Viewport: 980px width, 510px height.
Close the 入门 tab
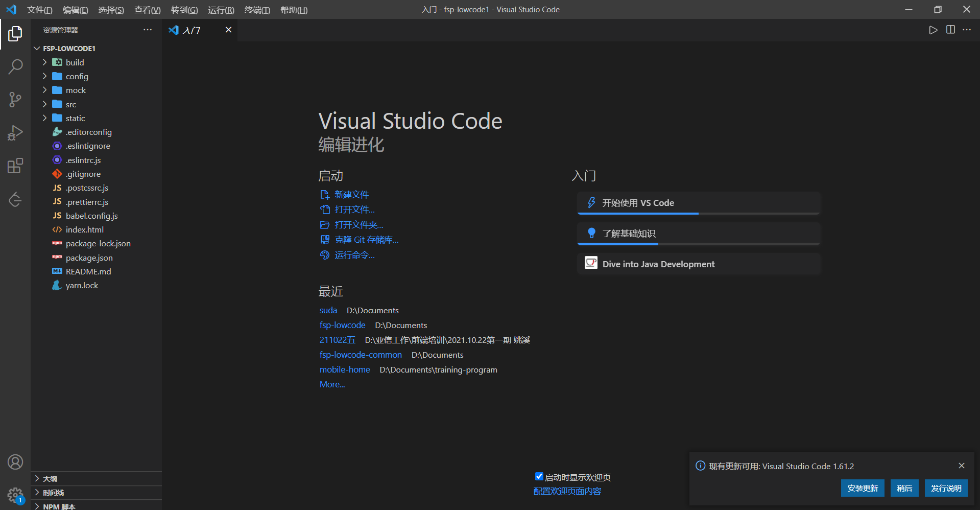point(228,30)
